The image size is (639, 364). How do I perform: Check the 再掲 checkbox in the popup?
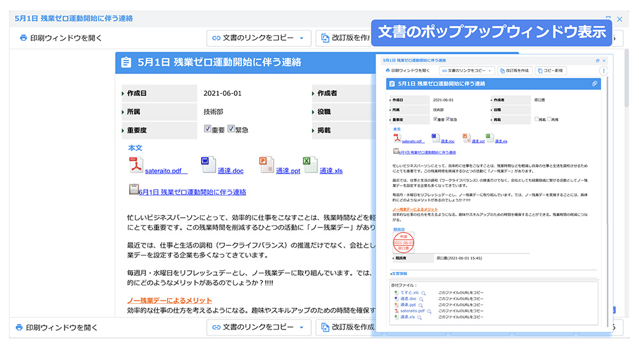(x=550, y=119)
